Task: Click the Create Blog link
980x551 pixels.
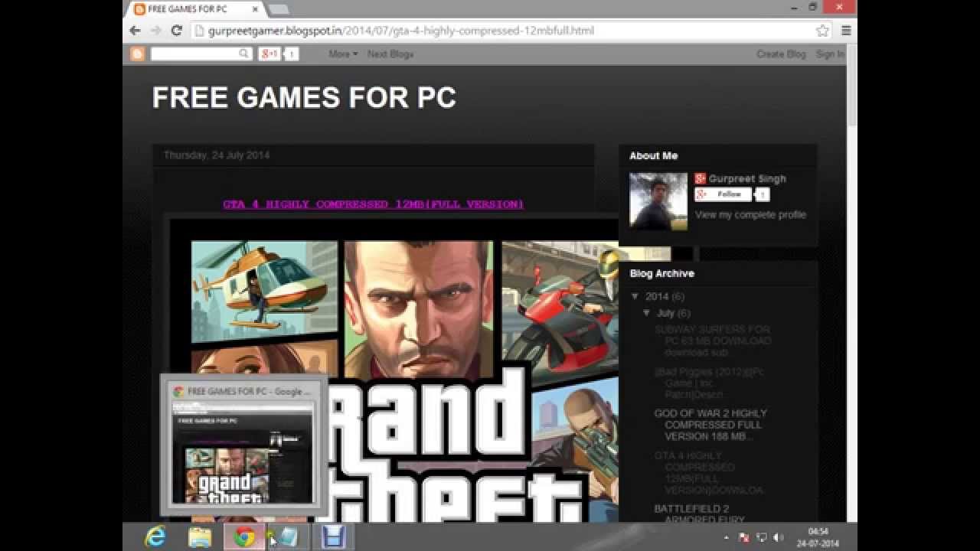Action: [781, 54]
